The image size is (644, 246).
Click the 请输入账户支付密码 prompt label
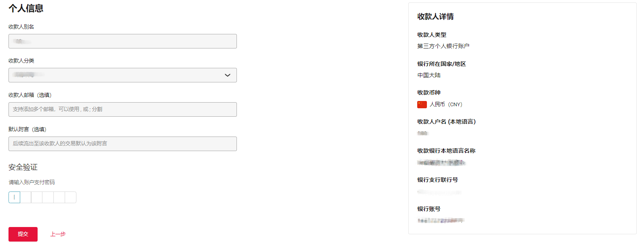(x=32, y=182)
